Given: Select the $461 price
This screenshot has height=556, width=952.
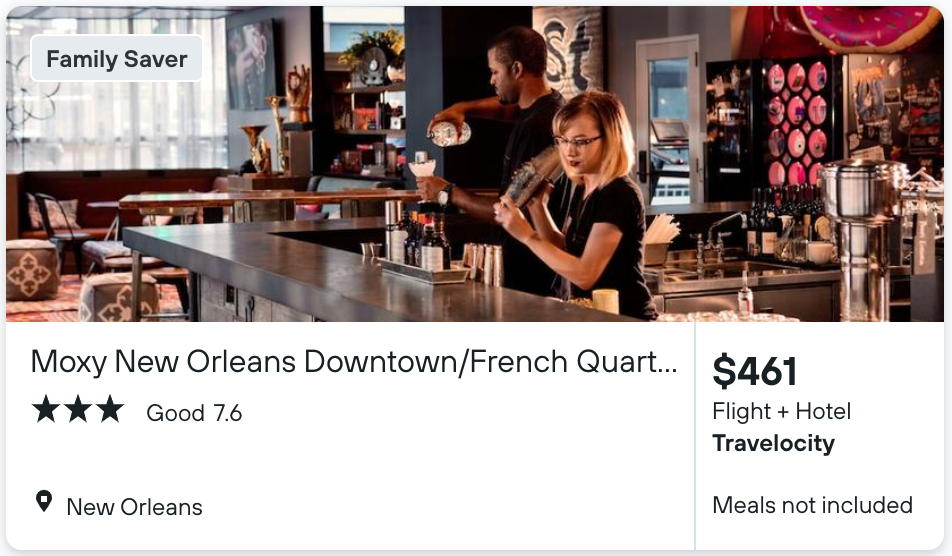Looking at the screenshot, I should click(x=755, y=372).
